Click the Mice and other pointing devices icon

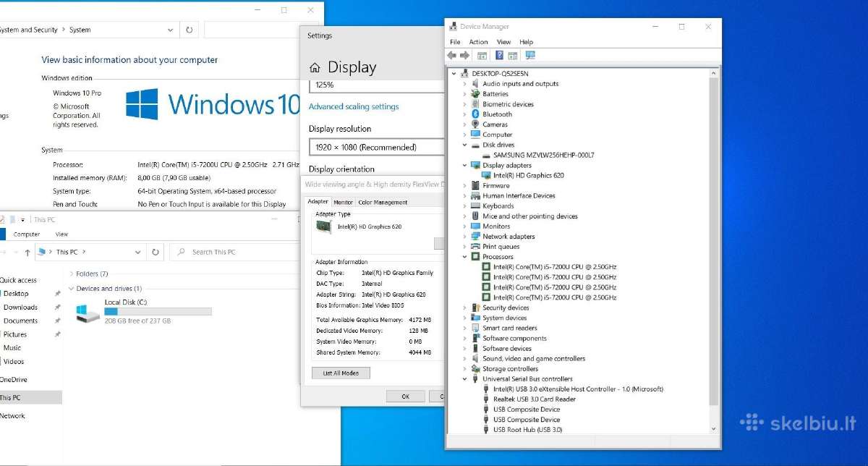[x=475, y=216]
